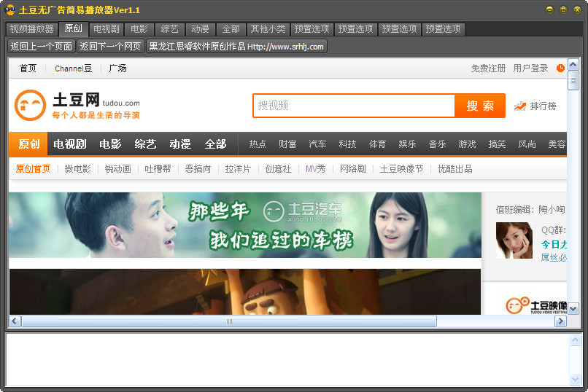Select 全部 in the site nav bar

tap(216, 144)
